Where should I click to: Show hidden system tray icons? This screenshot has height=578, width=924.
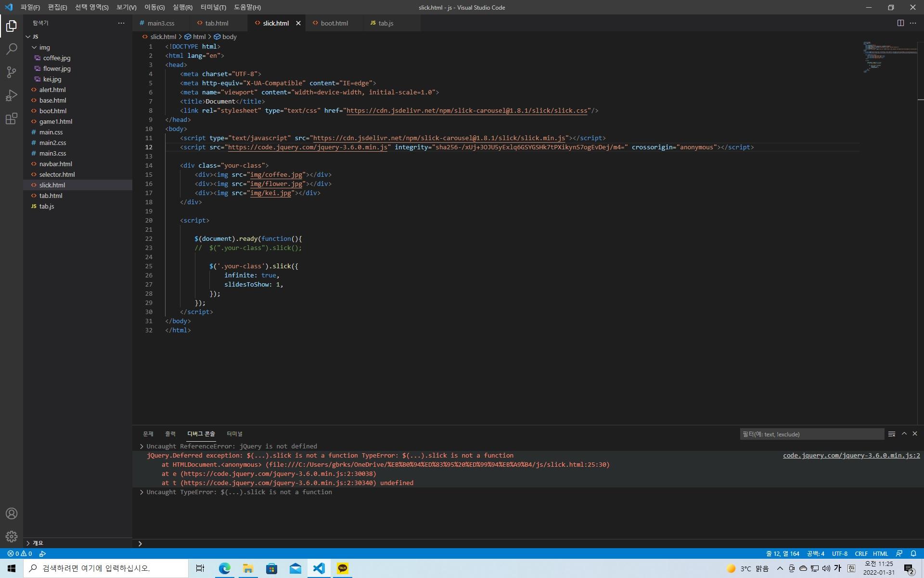coord(780,568)
